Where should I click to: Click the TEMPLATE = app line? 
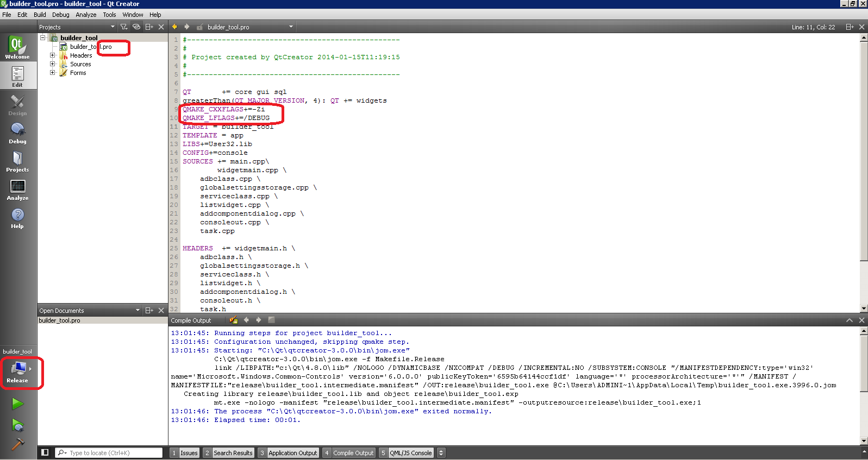click(213, 135)
